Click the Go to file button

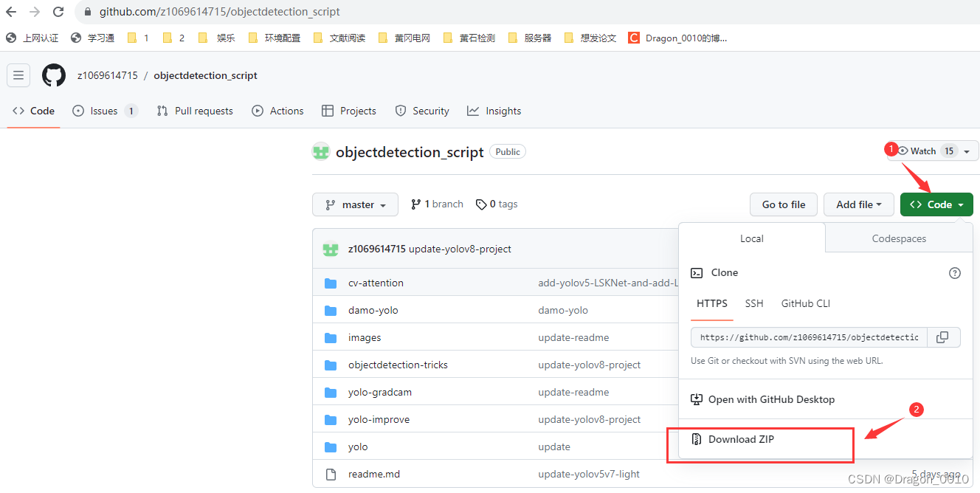[x=784, y=204]
